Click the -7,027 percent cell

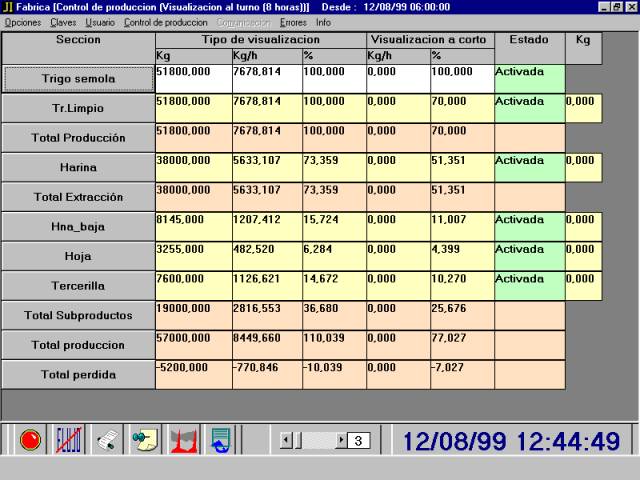click(462, 375)
